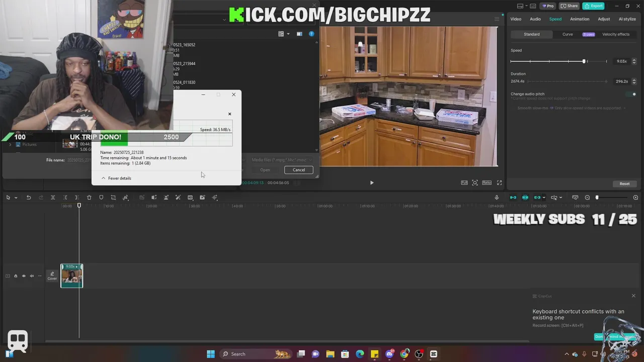Viewport: 644px width, 362px height.
Task: Switch to the Video tab
Action: (x=516, y=19)
